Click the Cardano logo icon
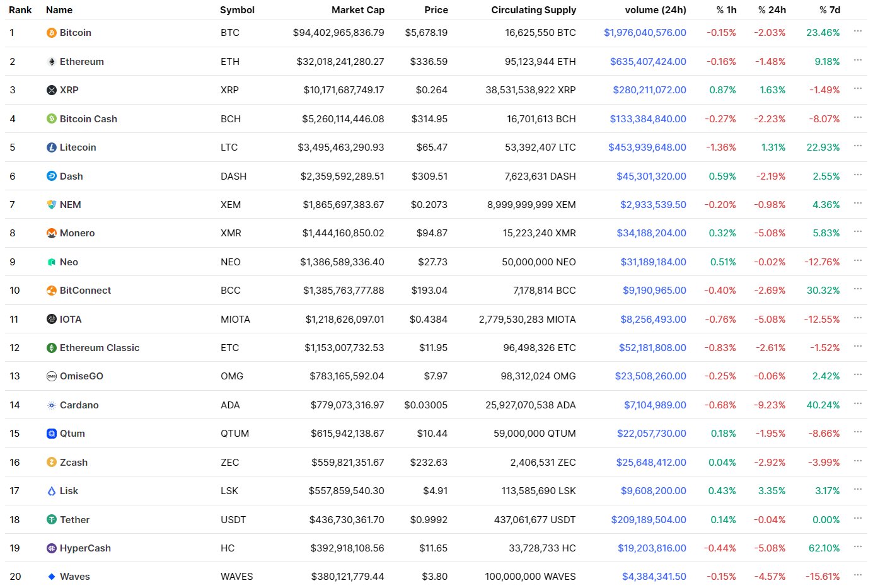873x588 pixels. tap(52, 405)
